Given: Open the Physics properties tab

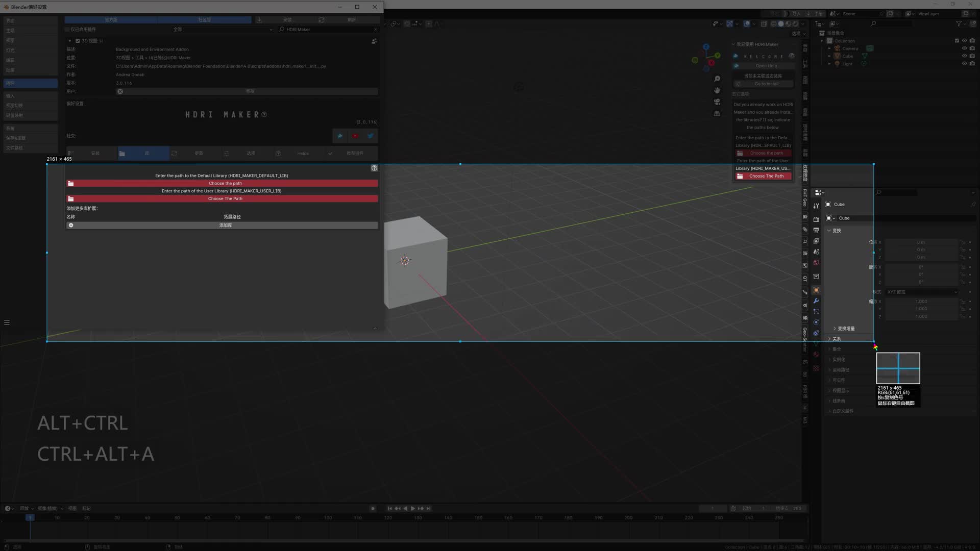Looking at the screenshot, I should click(816, 321).
